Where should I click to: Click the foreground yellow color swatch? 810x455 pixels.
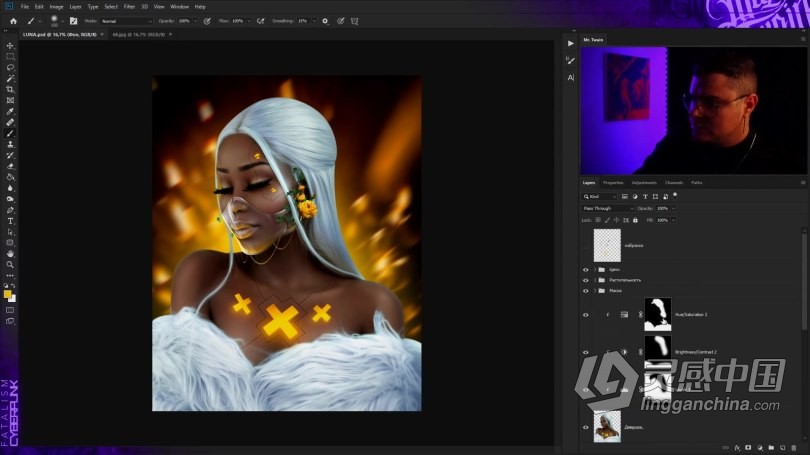pos(7,294)
